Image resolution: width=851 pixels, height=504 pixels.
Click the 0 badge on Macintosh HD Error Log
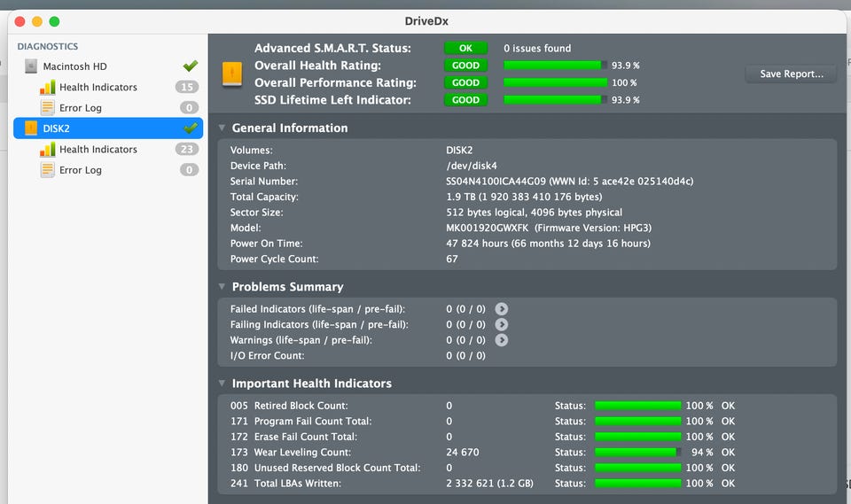click(x=189, y=107)
